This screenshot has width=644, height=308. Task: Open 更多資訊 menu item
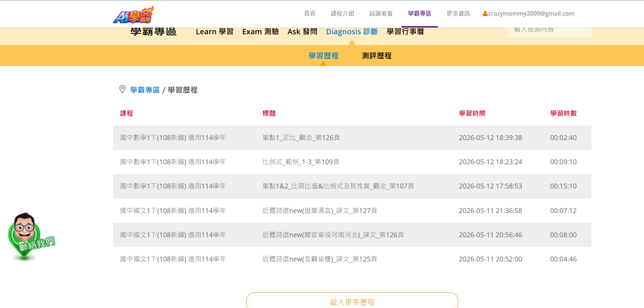[x=458, y=13]
